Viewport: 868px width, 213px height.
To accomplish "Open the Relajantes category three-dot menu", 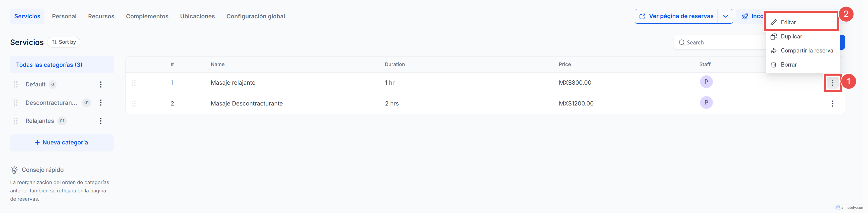I will coord(100,121).
